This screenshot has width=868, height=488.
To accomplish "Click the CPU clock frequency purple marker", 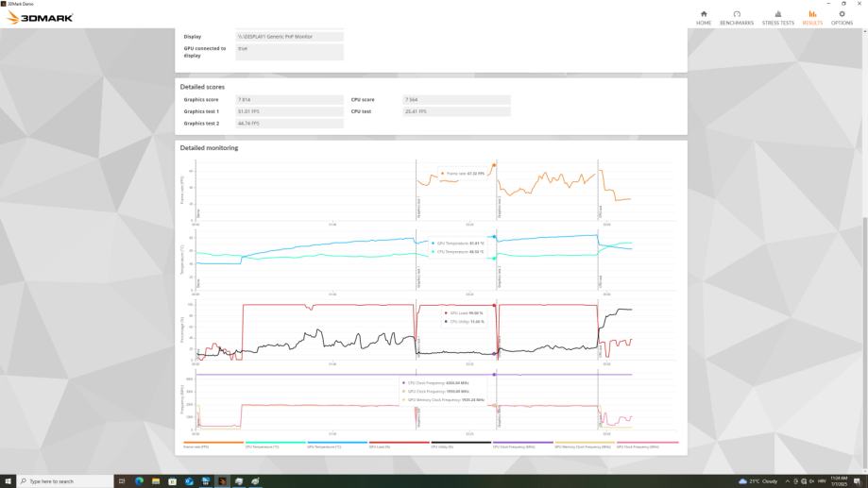I will pyautogui.click(x=494, y=375).
